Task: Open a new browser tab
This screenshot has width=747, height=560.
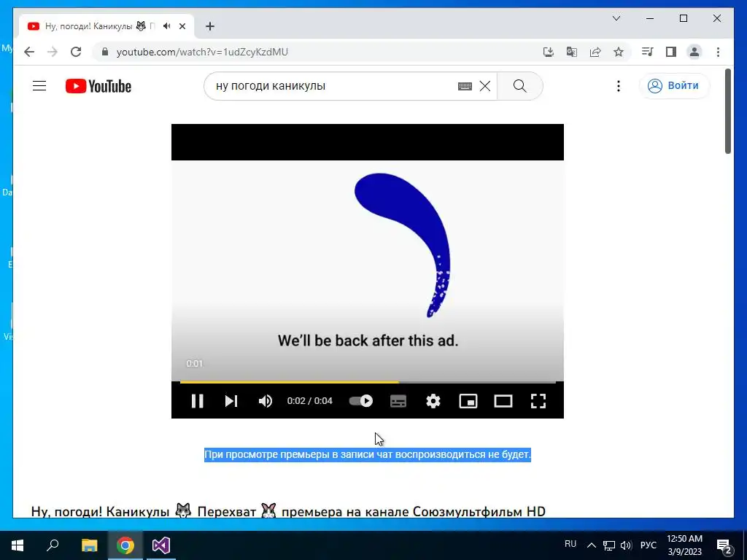Action: (209, 26)
